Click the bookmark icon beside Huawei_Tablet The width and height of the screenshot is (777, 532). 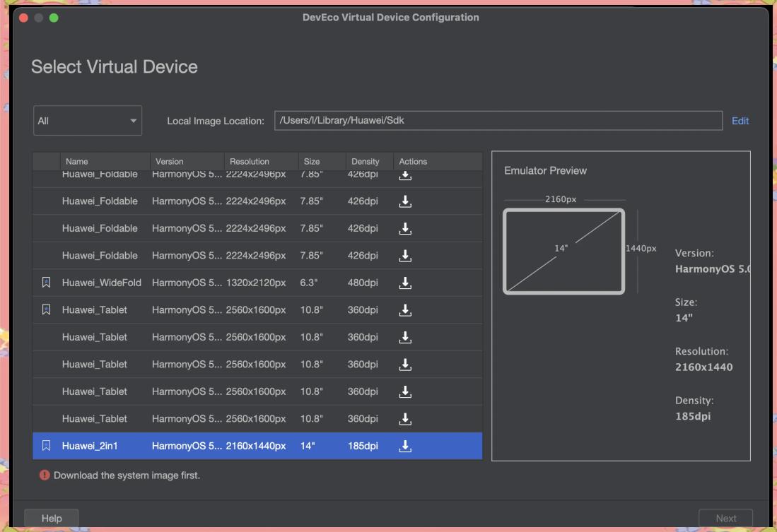(46, 309)
